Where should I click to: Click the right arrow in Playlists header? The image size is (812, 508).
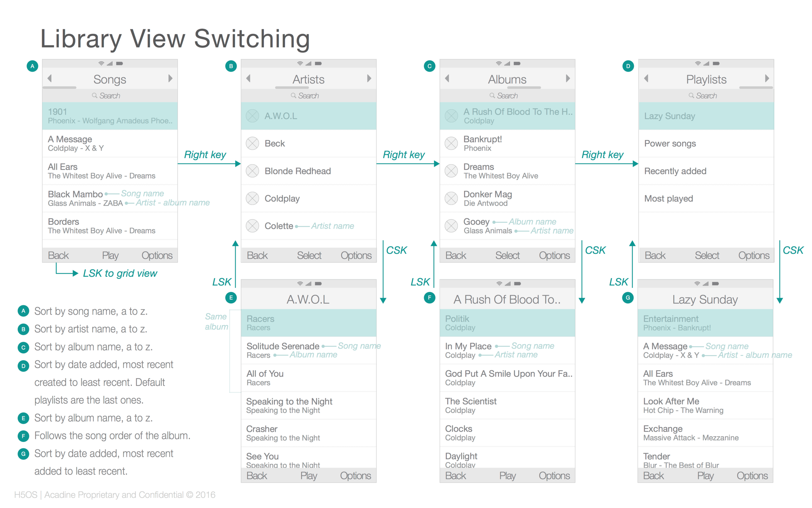[767, 78]
